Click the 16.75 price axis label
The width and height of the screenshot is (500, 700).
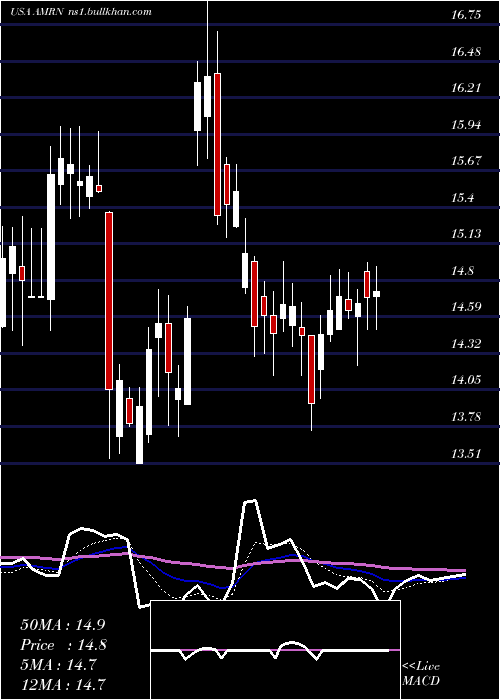466,15
